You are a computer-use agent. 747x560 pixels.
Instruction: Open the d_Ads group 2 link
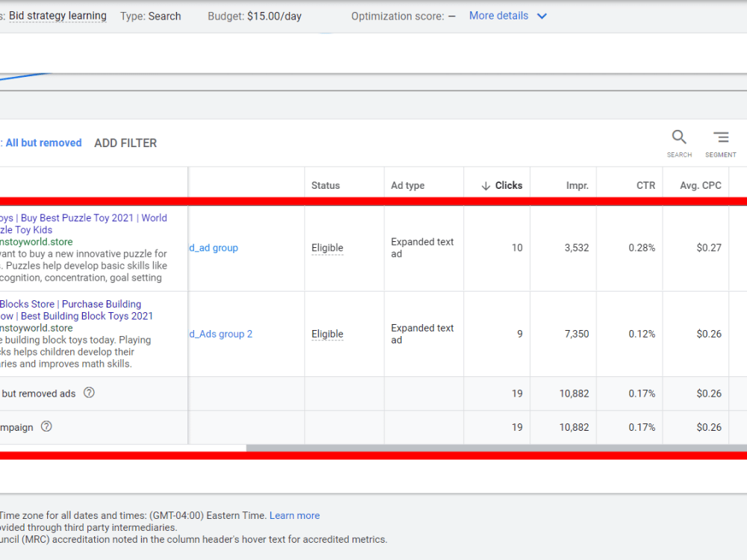[220, 334]
